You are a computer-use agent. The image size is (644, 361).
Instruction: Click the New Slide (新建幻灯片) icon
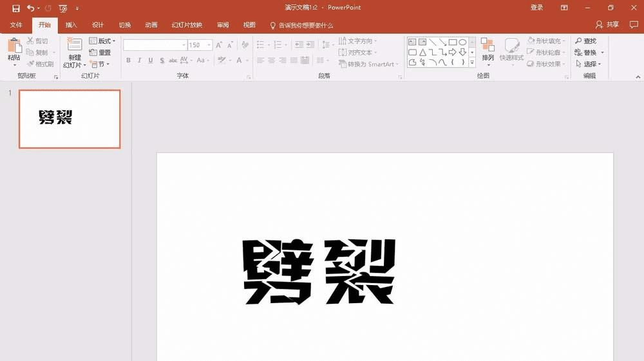pos(74,44)
